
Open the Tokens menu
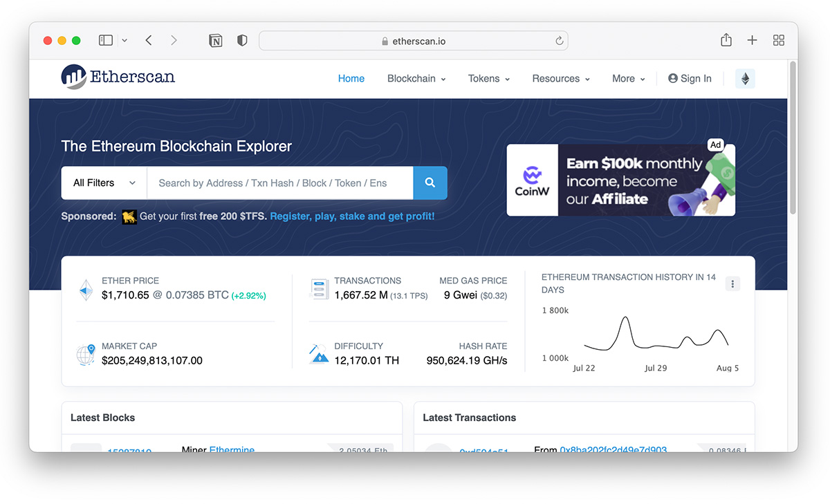[488, 78]
